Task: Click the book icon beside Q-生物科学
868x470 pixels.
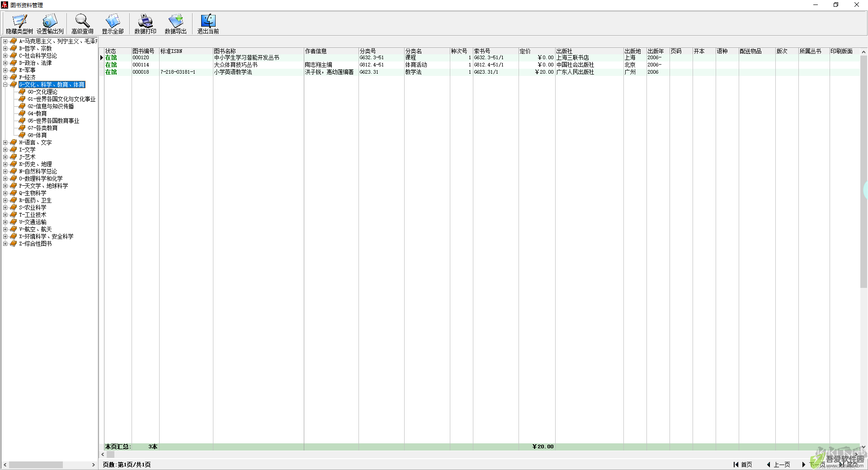Action: [14, 193]
